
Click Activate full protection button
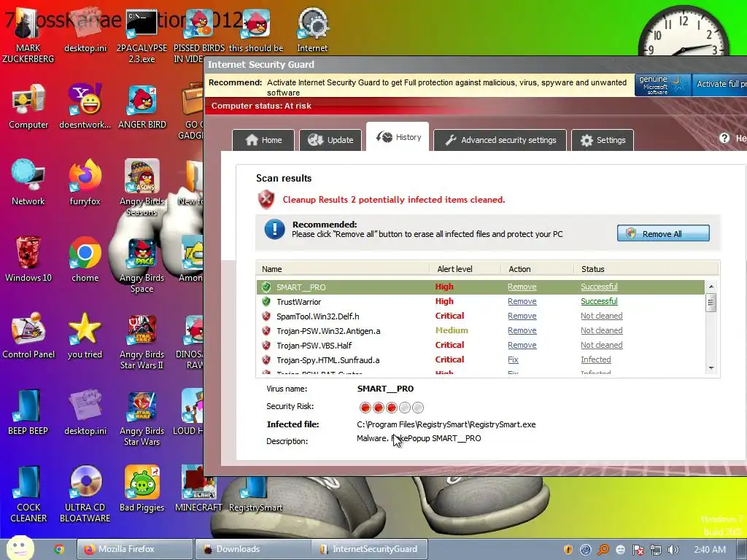[x=719, y=85]
